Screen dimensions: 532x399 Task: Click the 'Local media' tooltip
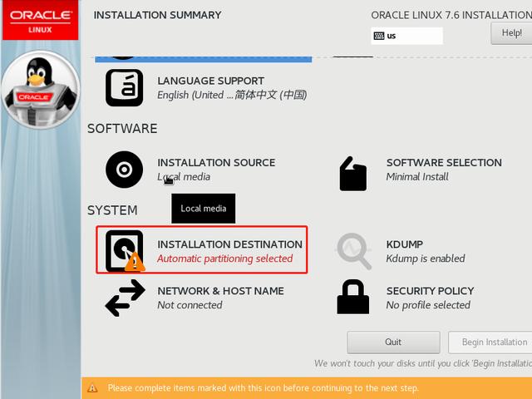[x=203, y=209]
